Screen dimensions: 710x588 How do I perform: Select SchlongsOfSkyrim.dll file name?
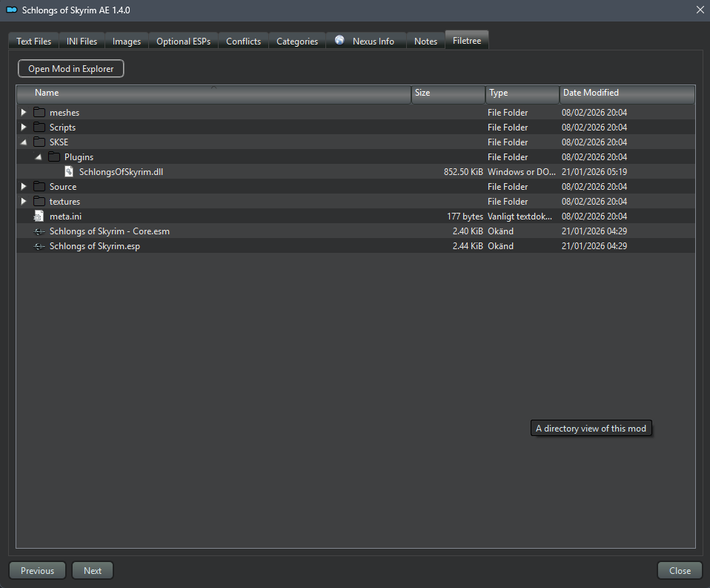click(x=121, y=172)
